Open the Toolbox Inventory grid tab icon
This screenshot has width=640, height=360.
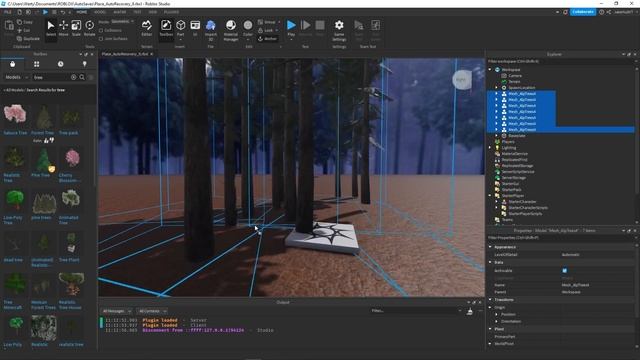coord(37,64)
